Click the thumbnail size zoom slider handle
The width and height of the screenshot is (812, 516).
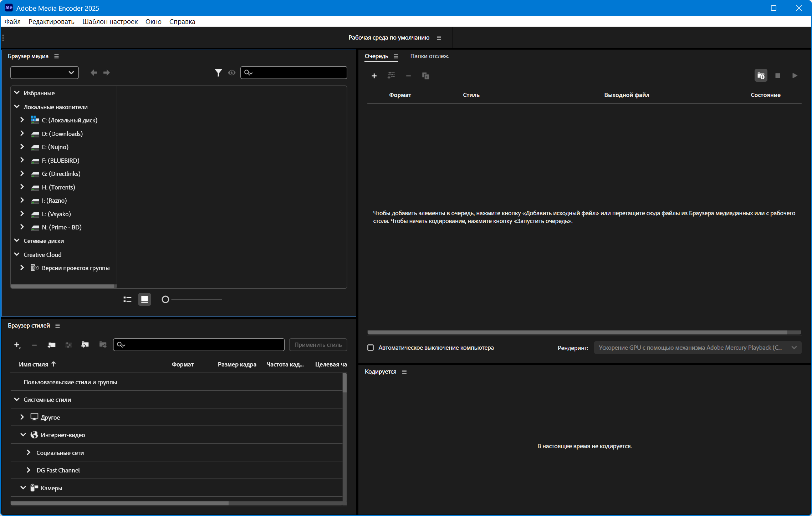[165, 299]
